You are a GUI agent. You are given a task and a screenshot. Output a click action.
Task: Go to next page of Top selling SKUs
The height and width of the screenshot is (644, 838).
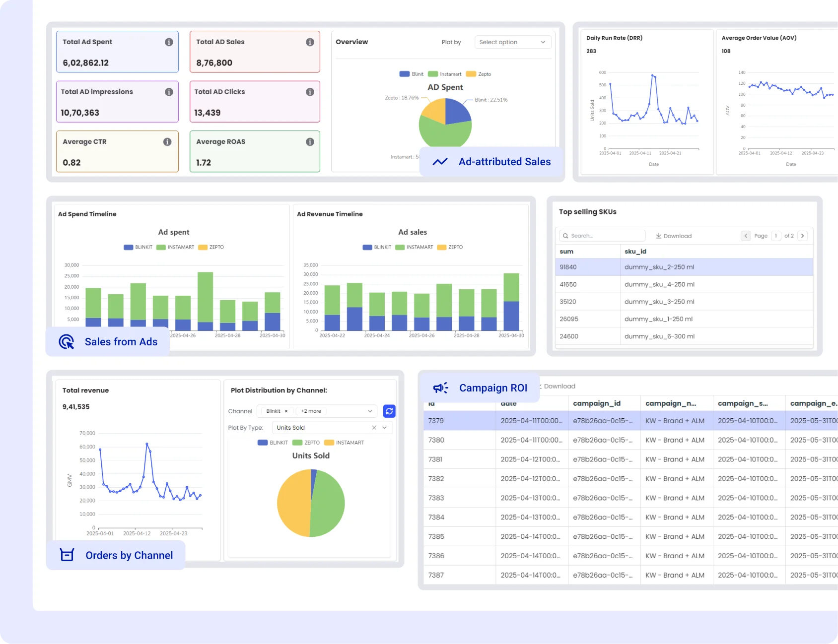pos(802,236)
